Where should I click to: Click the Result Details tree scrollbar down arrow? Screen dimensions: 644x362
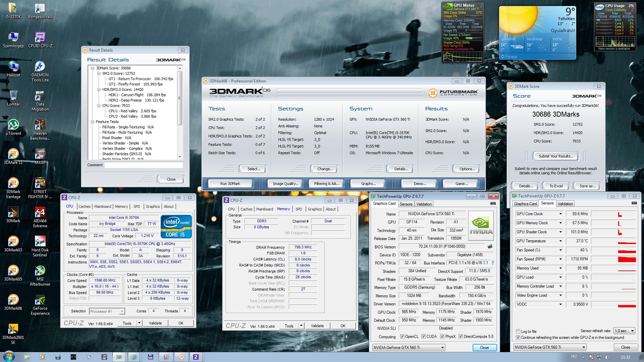point(180,157)
